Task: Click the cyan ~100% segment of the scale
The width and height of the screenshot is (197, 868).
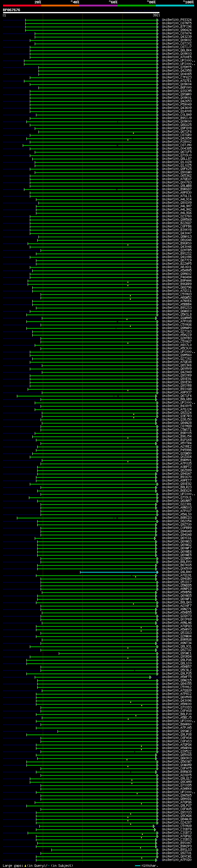Action: click(x=175, y=6)
